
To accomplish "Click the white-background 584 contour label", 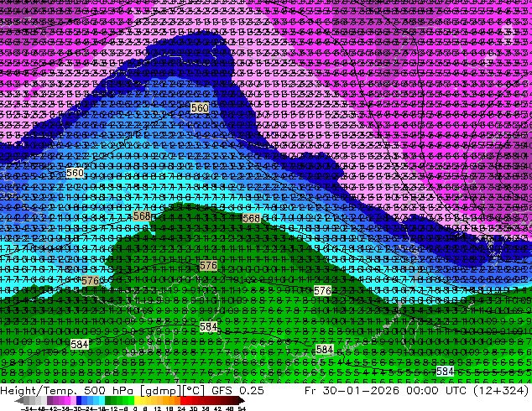I will click(445, 371).
